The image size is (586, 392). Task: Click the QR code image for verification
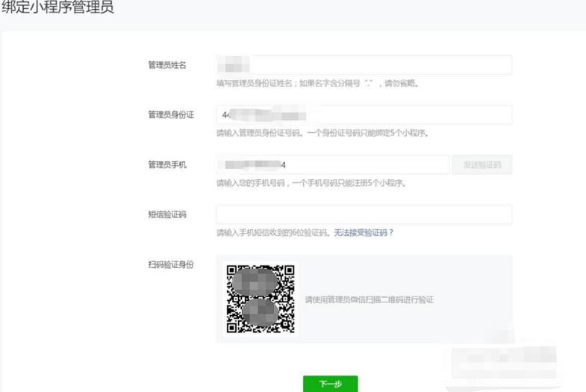click(x=261, y=299)
